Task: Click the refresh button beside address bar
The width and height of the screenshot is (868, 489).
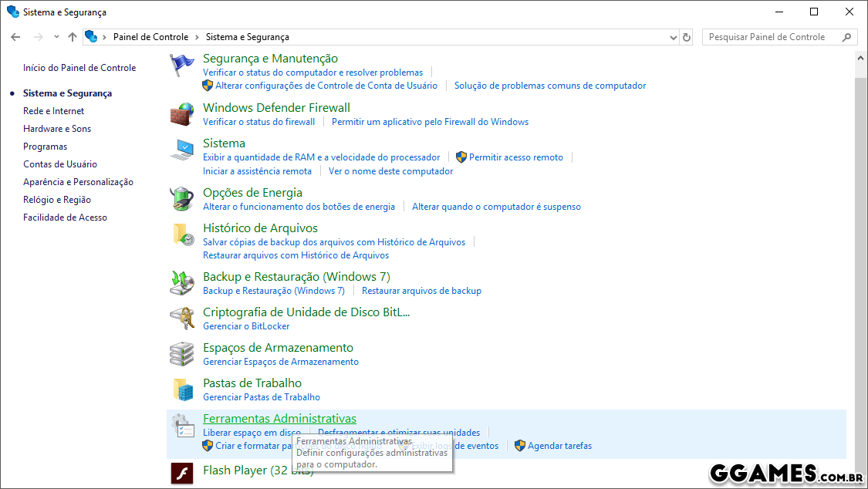Action: (x=687, y=37)
